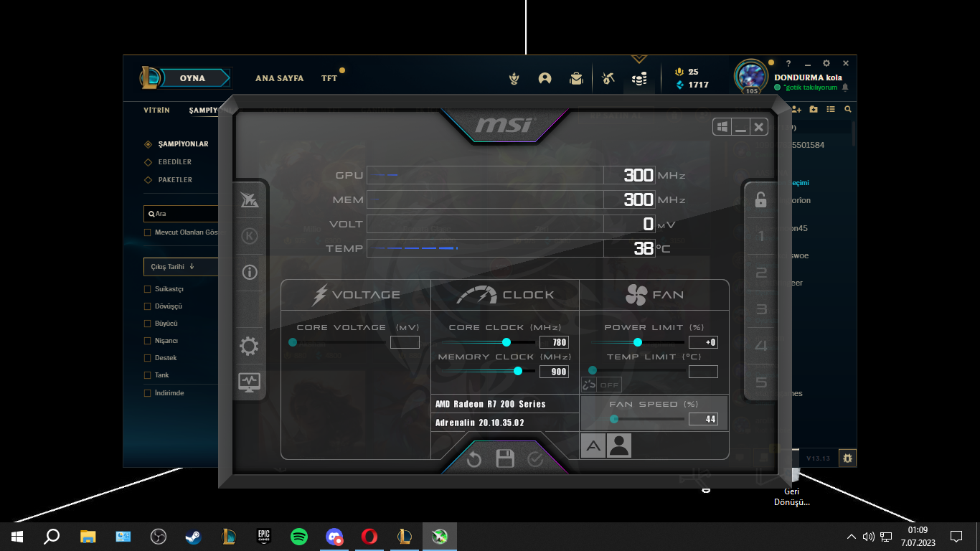Toggle the profile lock padlock
Image resolution: width=980 pixels, height=551 pixels.
click(761, 200)
